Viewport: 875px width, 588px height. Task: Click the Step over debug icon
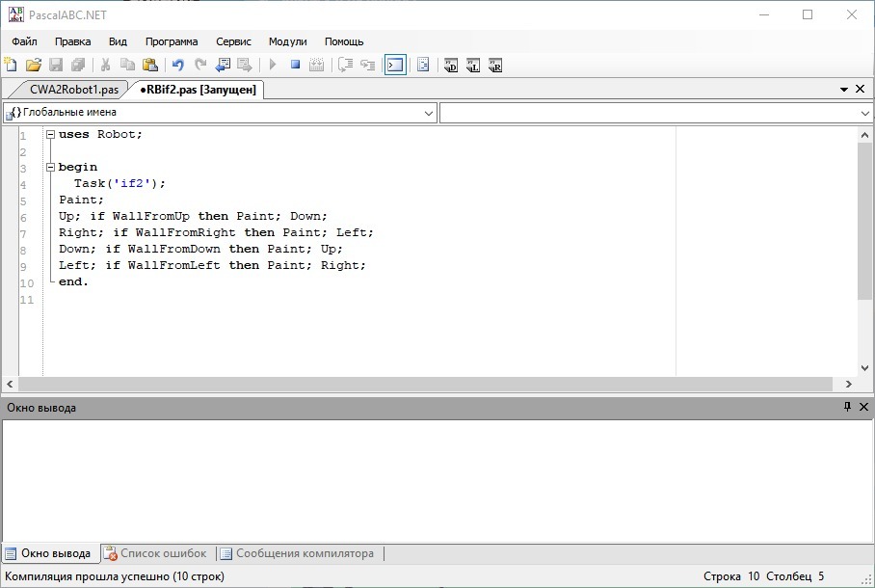(x=345, y=66)
